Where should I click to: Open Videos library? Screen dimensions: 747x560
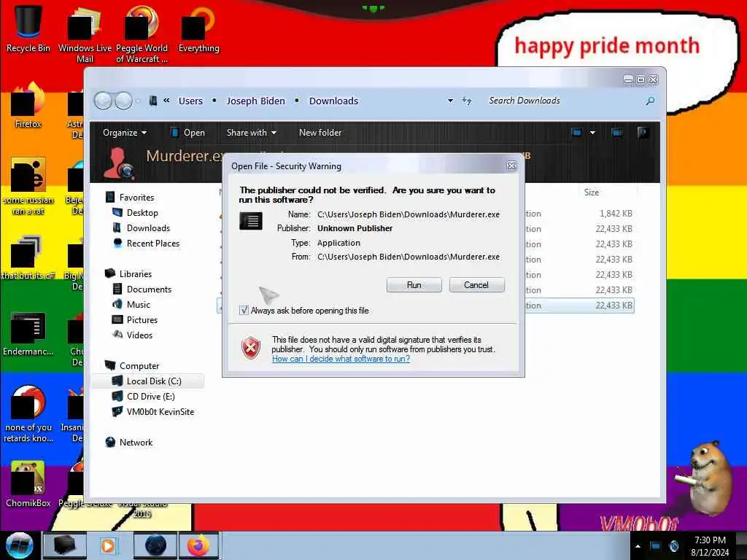pos(139,335)
